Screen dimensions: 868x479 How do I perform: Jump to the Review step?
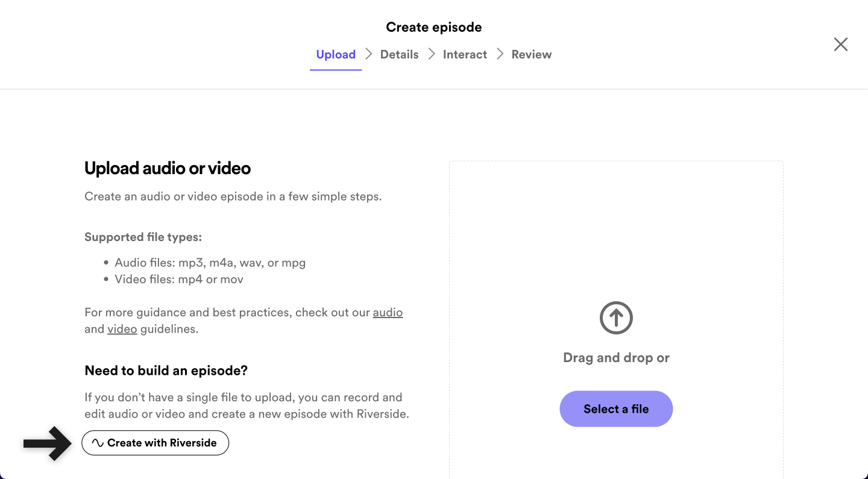(x=531, y=54)
